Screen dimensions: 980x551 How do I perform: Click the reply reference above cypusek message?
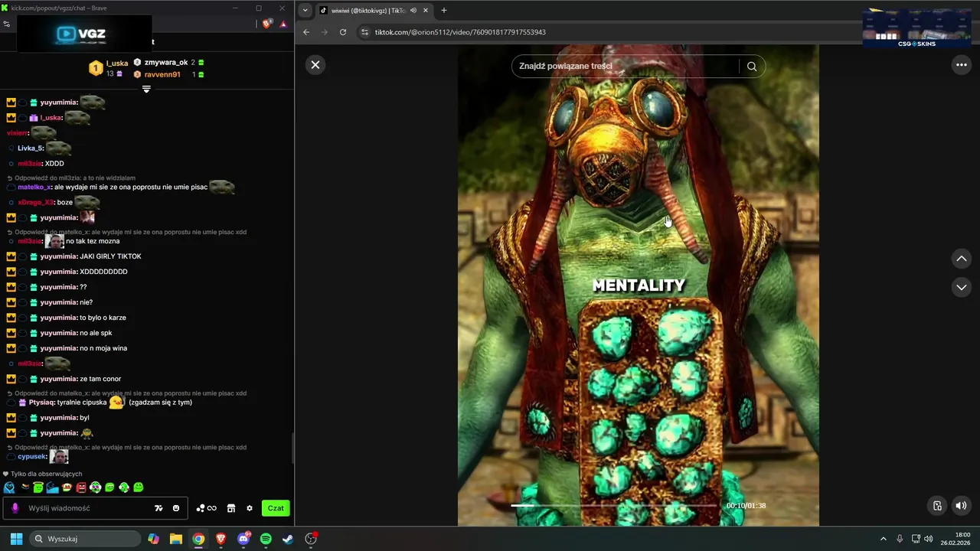point(130,448)
